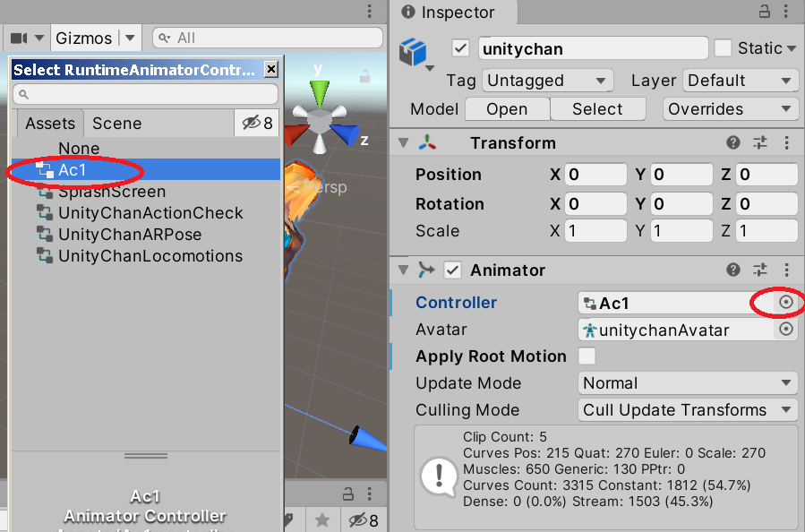Lock the Inspector panel
805x532 pixels.
coord(765,12)
